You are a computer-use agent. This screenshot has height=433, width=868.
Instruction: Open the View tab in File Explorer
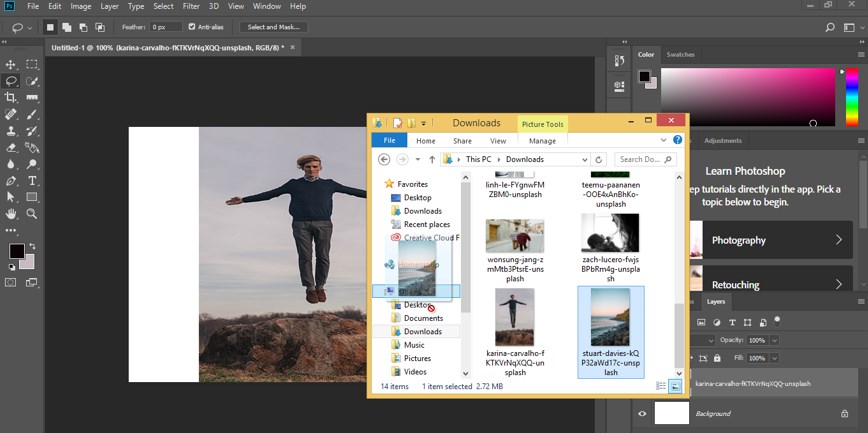click(x=497, y=141)
